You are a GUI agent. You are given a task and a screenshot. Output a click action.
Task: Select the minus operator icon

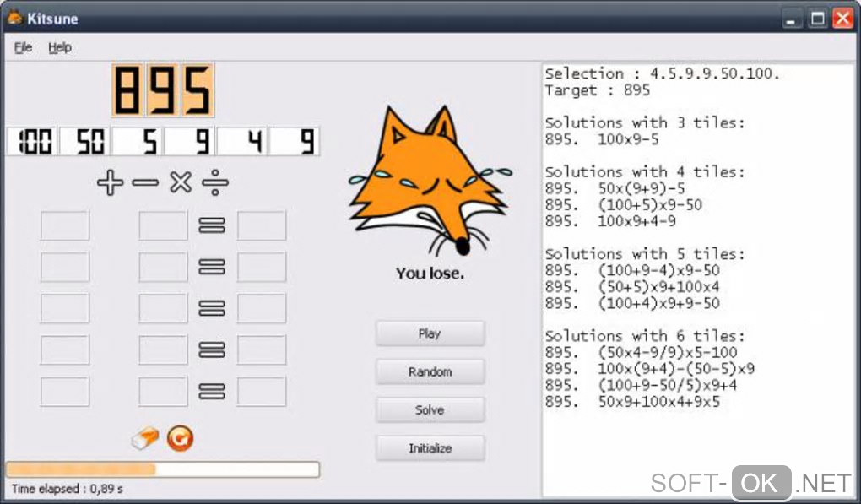tap(145, 182)
